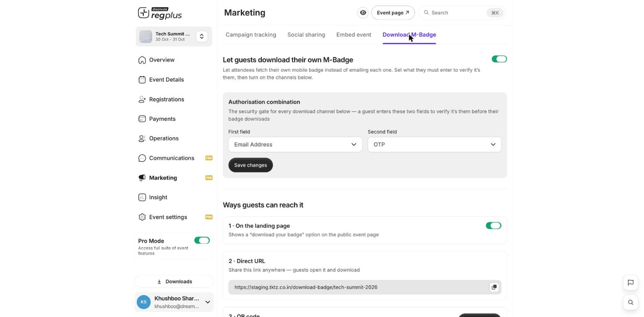Open the First field Email Address dropdown
The image size is (644, 317).
(x=295, y=145)
